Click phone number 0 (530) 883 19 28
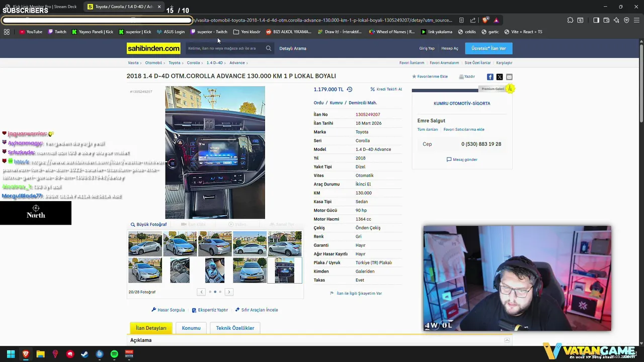The height and width of the screenshot is (362, 644). coord(481,144)
